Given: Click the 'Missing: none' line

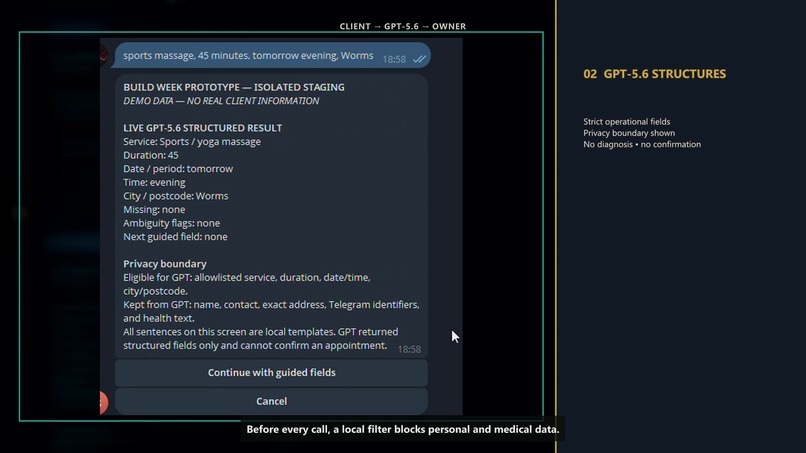Looking at the screenshot, I should [x=154, y=210].
